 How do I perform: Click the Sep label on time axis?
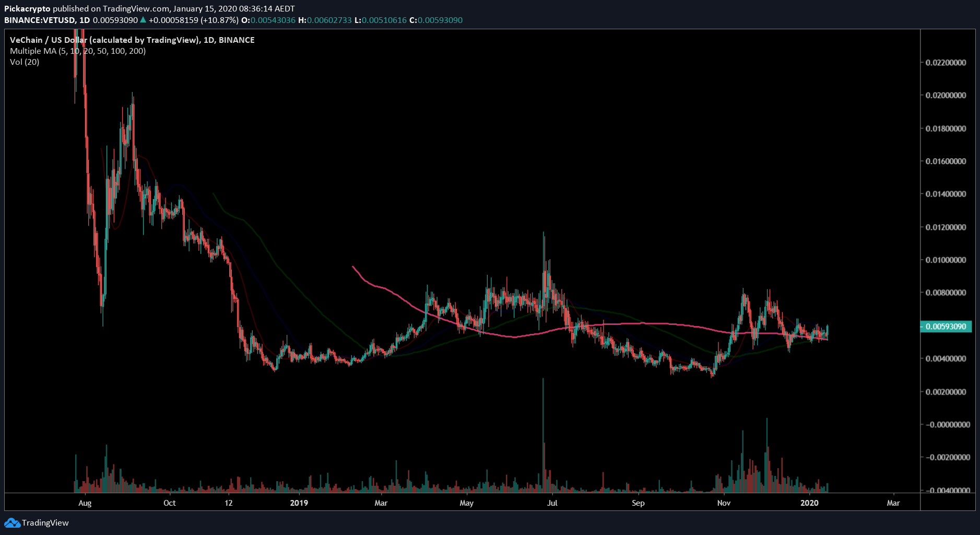(x=638, y=503)
